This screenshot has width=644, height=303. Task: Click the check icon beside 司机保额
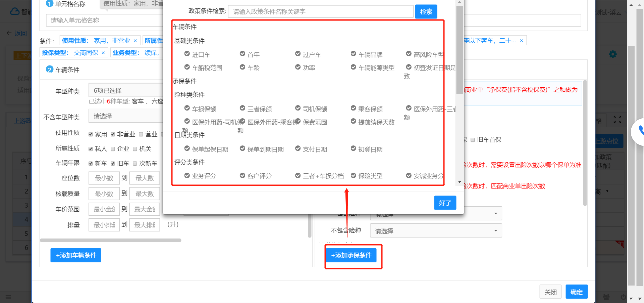coord(298,108)
